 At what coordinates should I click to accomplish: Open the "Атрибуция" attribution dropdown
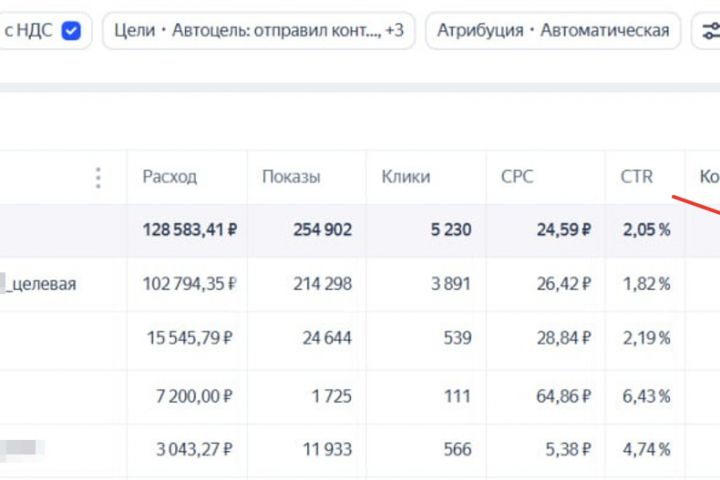[x=552, y=30]
